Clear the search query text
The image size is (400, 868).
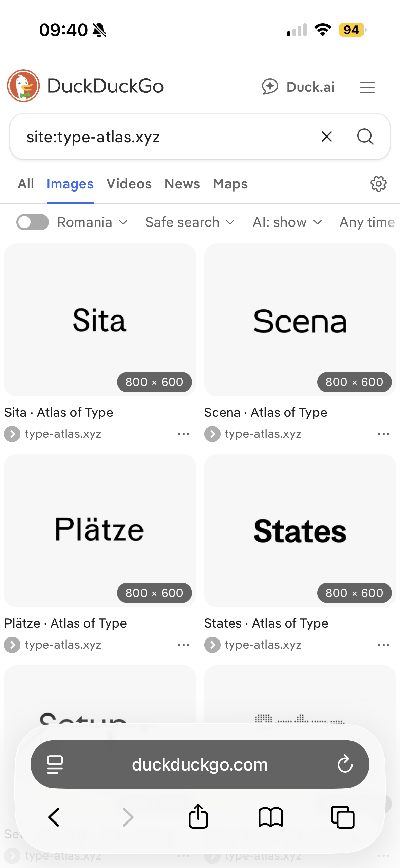[x=326, y=137]
